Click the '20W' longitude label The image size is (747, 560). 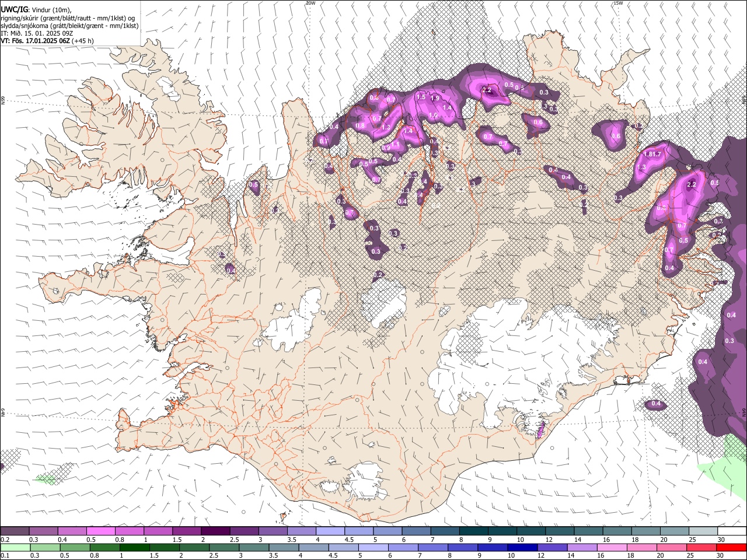point(310,3)
